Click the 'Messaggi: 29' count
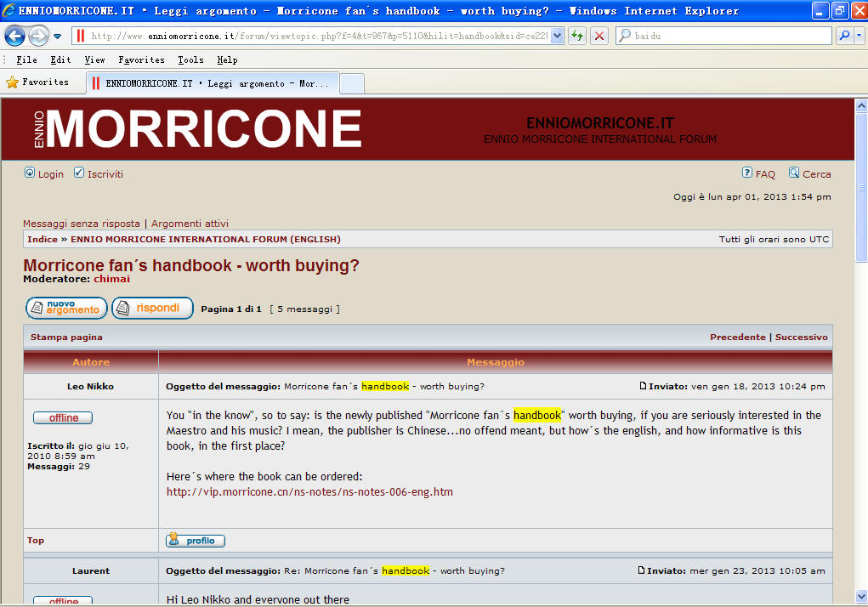 [59, 467]
